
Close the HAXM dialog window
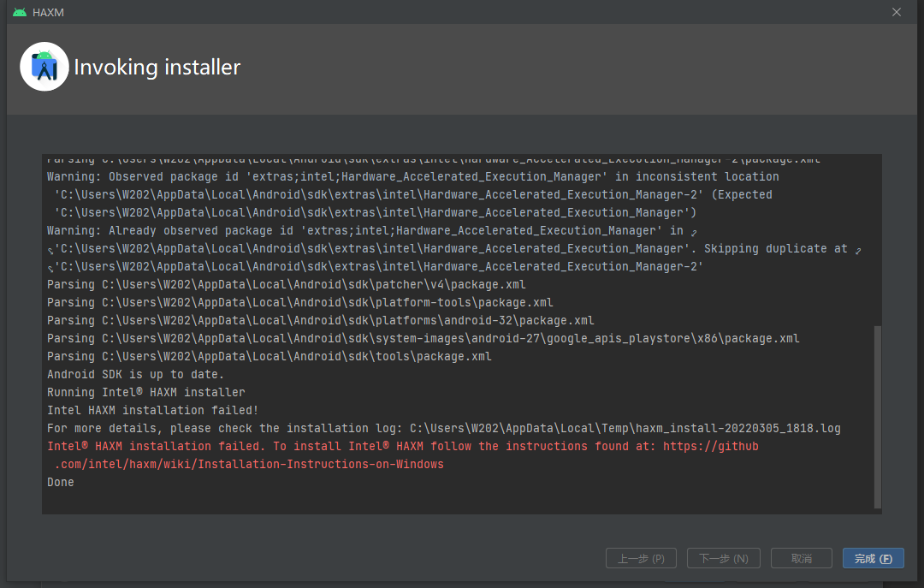tap(897, 12)
